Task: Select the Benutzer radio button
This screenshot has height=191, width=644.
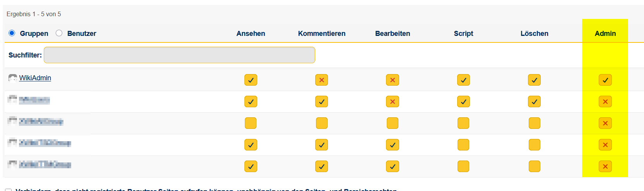Action: 59,33
